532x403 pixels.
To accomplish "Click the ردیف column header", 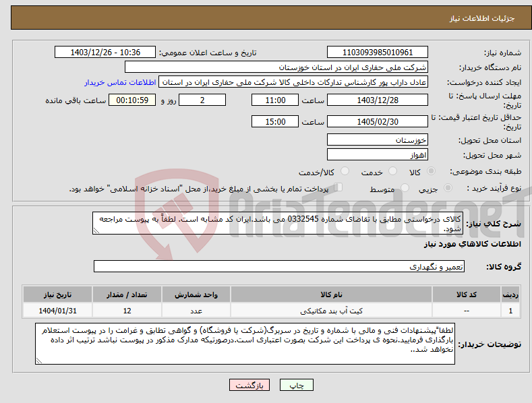I will (x=510, y=294).
